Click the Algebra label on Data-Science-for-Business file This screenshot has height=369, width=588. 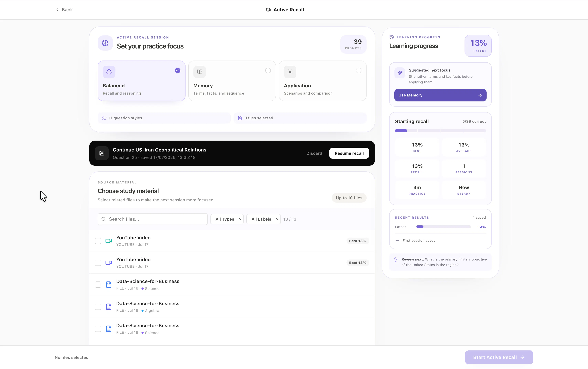pos(152,311)
